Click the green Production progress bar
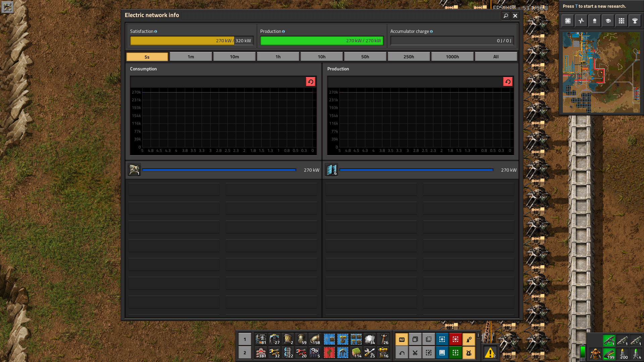The image size is (644, 362). (x=322, y=41)
